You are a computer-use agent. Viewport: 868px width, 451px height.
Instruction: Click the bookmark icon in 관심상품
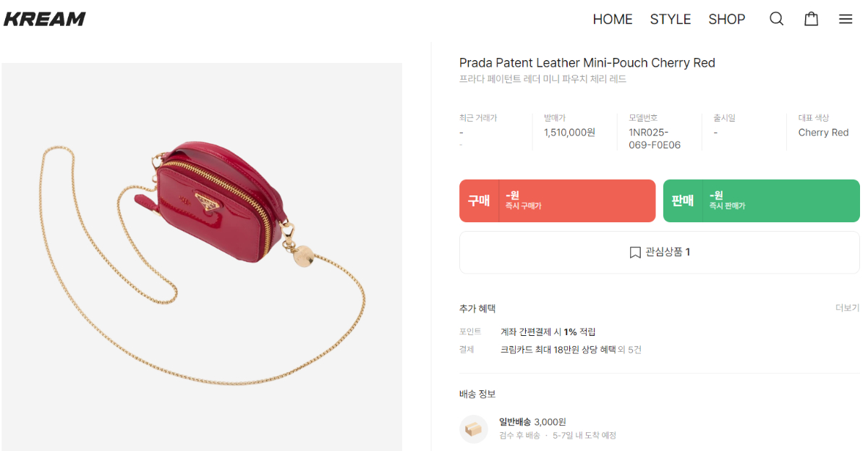coord(635,253)
